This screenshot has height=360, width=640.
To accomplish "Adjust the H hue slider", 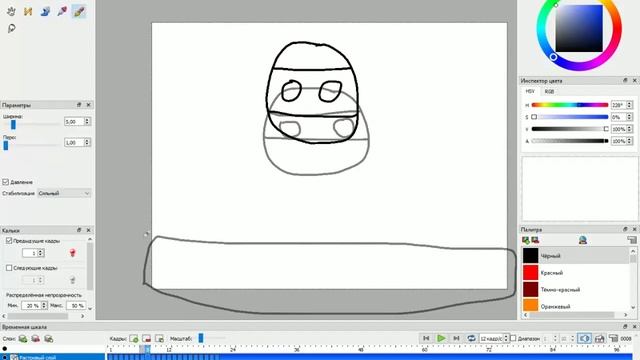I will click(x=570, y=105).
